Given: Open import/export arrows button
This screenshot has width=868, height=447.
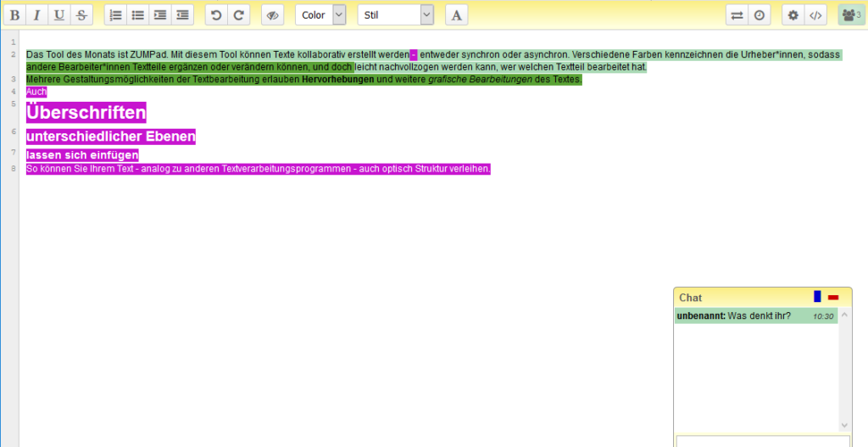Looking at the screenshot, I should pos(737,15).
